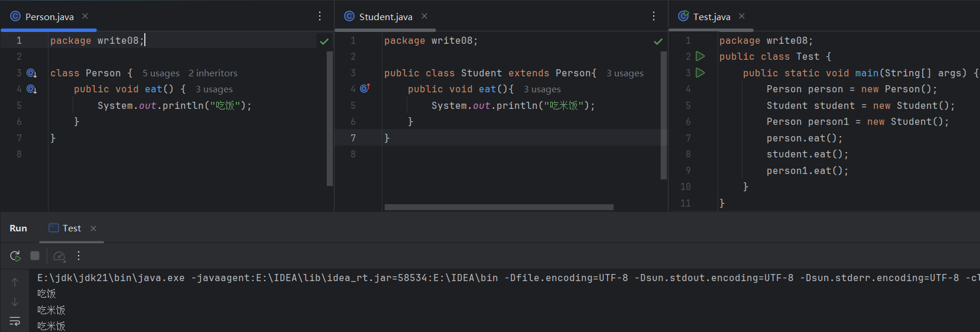Click the '3 usages' hint on Person eat()
980x332 pixels.
[214, 89]
